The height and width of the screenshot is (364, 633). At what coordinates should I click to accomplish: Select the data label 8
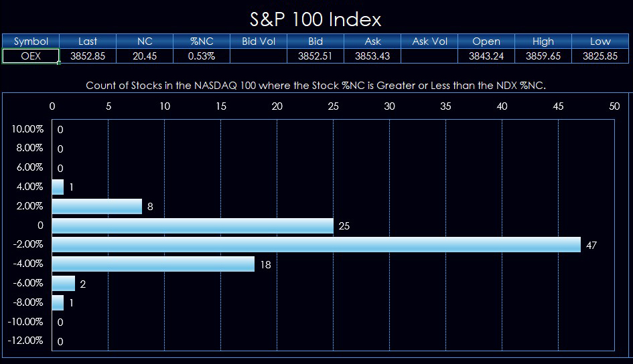(x=150, y=206)
